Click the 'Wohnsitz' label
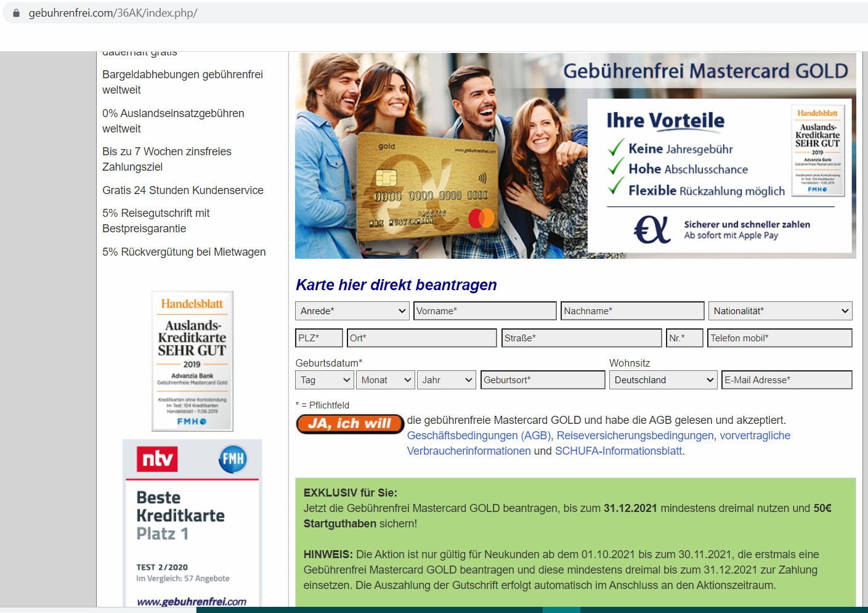 click(x=630, y=363)
